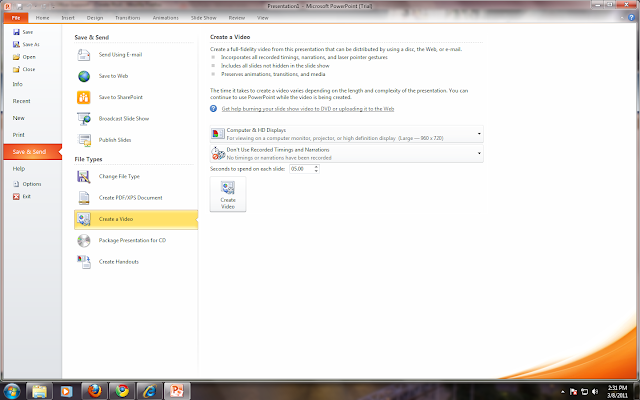640x400 pixels.
Task: Click the Create Handouts icon
Action: (84, 262)
